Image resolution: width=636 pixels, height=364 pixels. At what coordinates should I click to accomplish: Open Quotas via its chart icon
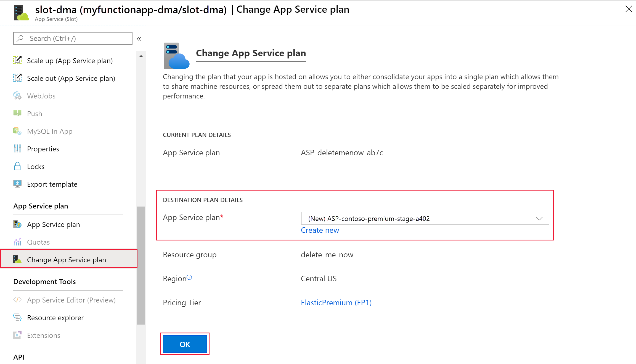(x=17, y=242)
